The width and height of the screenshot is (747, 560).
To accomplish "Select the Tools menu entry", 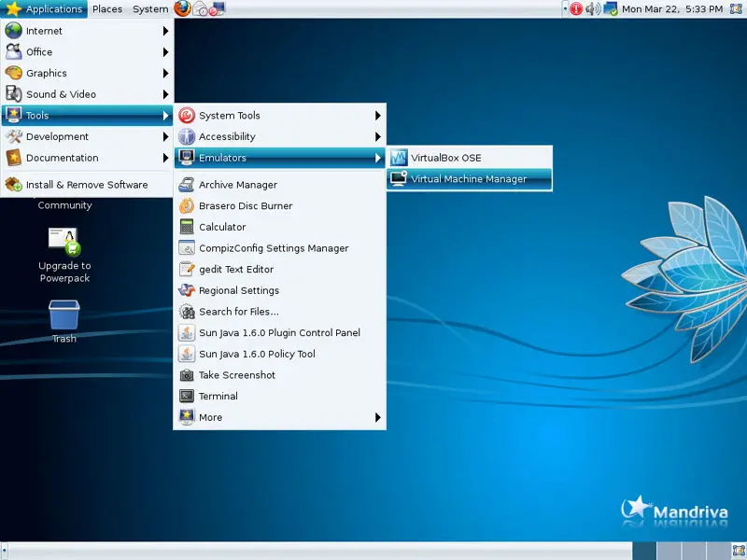I will (87, 115).
